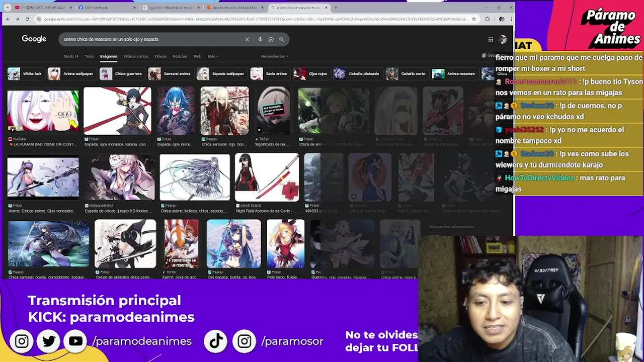This screenshot has width=644, height=362.
Task: Select the Videos cortos search tab
Action: click(136, 56)
